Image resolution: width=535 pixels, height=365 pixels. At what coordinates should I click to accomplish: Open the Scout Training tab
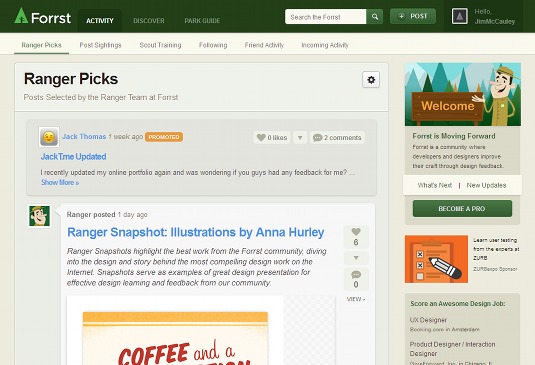160,45
